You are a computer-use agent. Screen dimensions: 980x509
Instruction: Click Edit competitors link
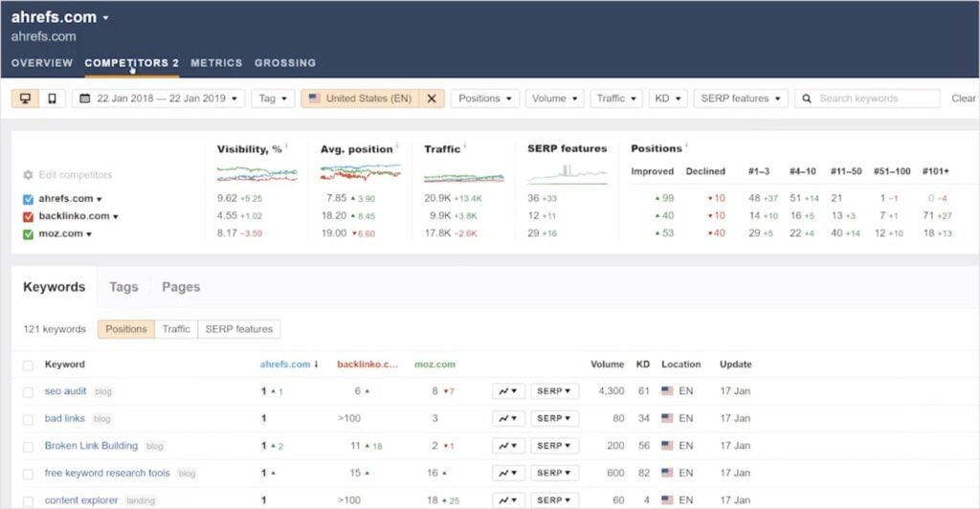pyautogui.click(x=76, y=175)
